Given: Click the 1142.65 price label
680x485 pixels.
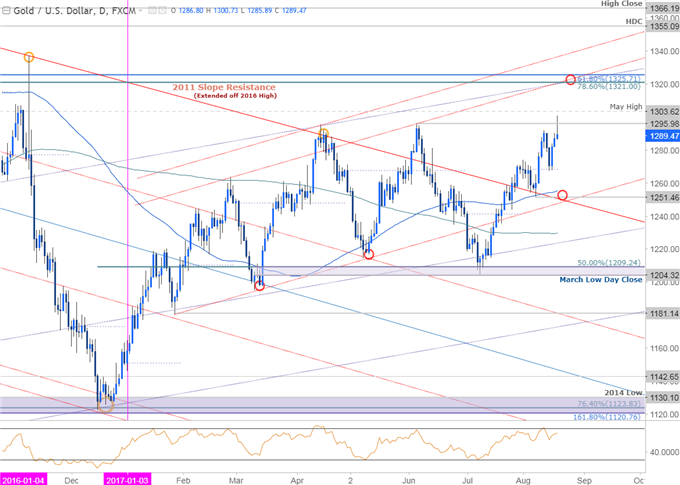Looking at the screenshot, I should point(663,377).
